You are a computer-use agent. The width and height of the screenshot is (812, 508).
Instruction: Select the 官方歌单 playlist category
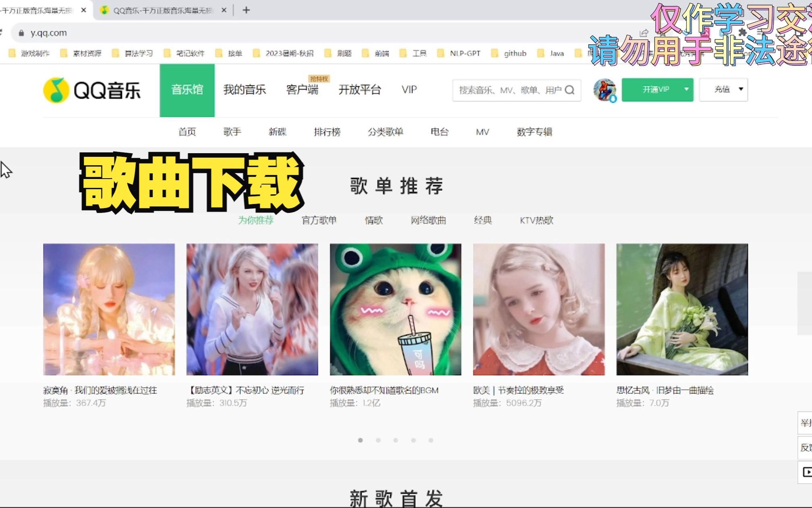(x=319, y=220)
